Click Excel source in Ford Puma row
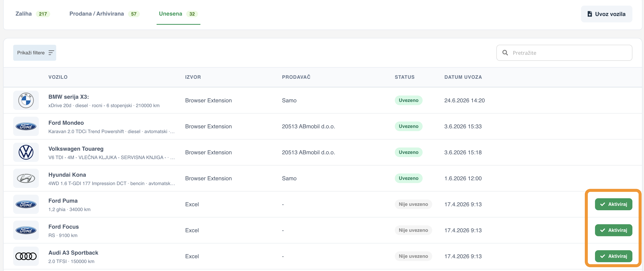Viewport: 644px width, 271px height. 192,204
